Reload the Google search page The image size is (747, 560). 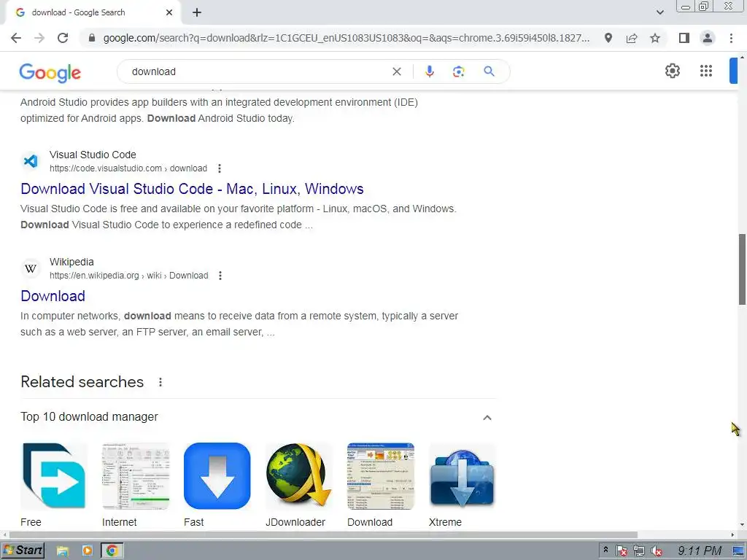tap(63, 38)
